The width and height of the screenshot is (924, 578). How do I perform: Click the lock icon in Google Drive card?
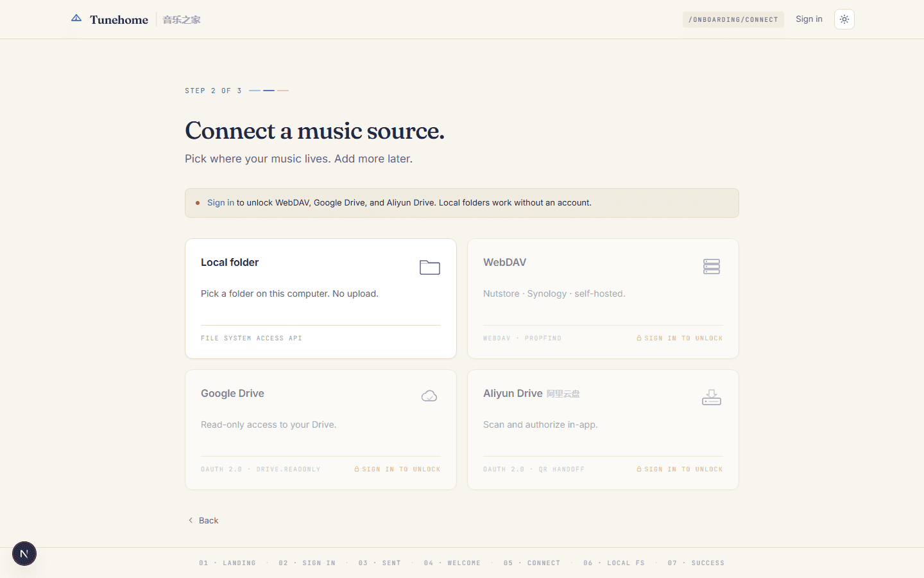coord(357,469)
